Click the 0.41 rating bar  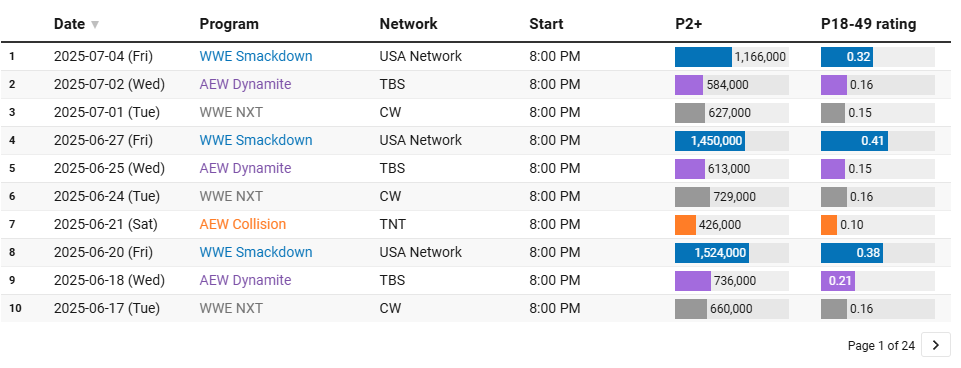pos(854,140)
